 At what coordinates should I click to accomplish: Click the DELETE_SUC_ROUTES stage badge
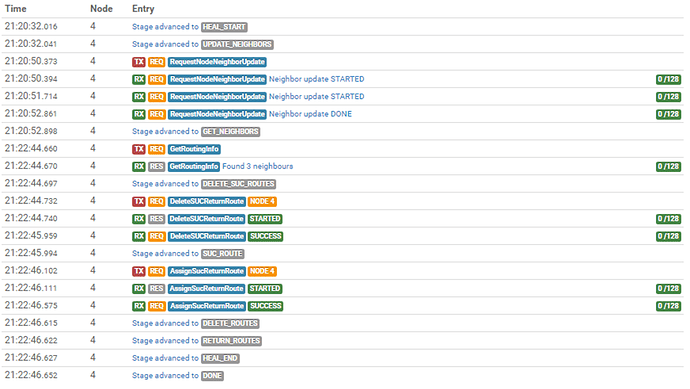coord(239,184)
